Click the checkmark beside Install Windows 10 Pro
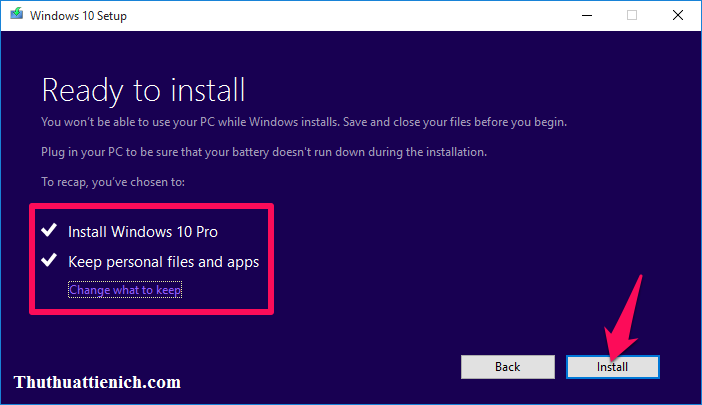 [x=47, y=231]
